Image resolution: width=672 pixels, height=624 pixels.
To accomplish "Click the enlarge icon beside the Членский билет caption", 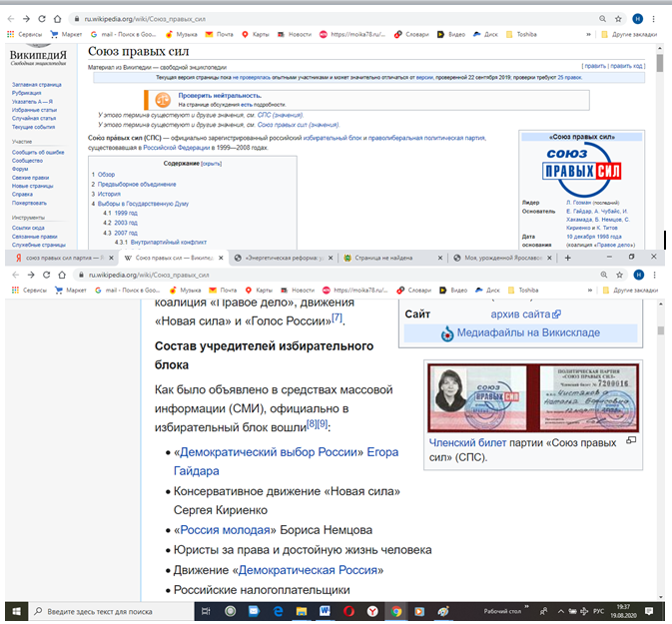I will pos(631,440).
